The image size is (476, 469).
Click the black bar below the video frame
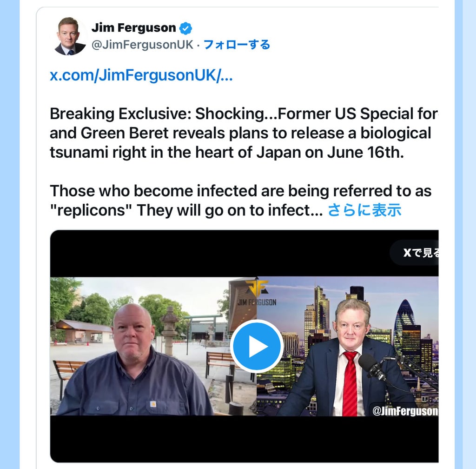coord(245,439)
